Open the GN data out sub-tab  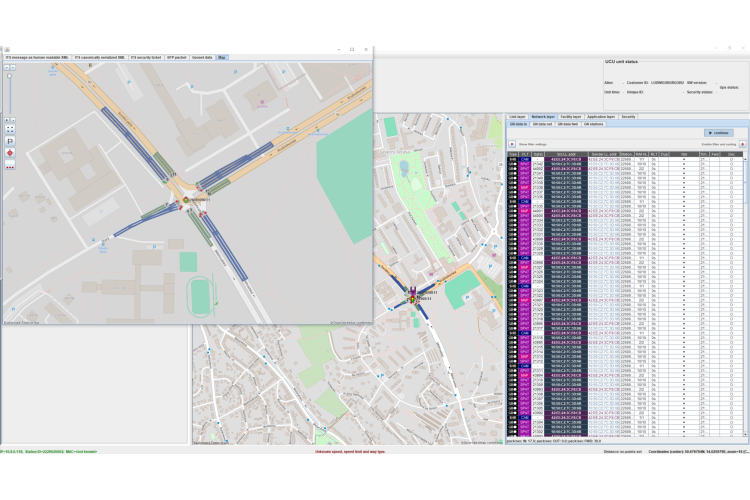[x=542, y=124]
